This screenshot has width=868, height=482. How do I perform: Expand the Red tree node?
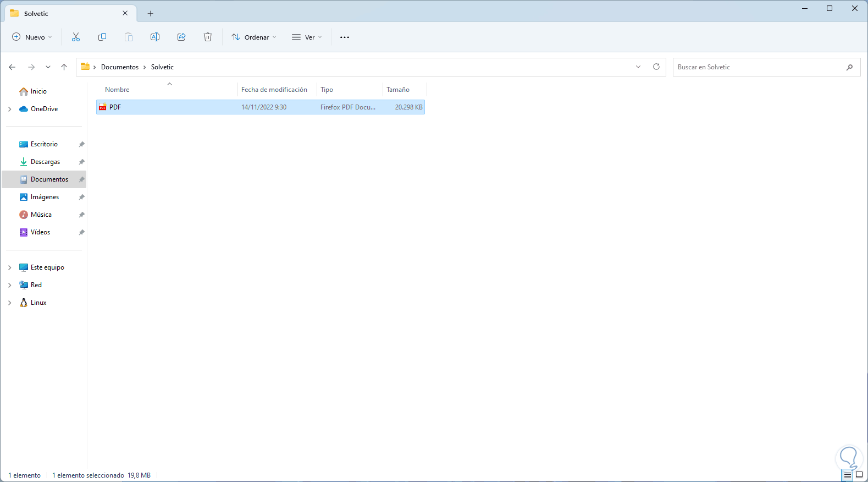click(10, 285)
